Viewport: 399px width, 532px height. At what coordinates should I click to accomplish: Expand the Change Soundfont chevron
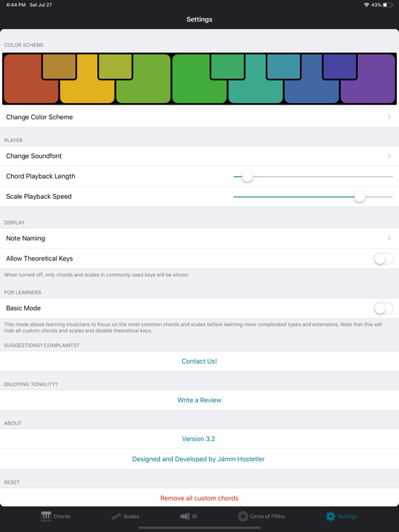pyautogui.click(x=389, y=156)
